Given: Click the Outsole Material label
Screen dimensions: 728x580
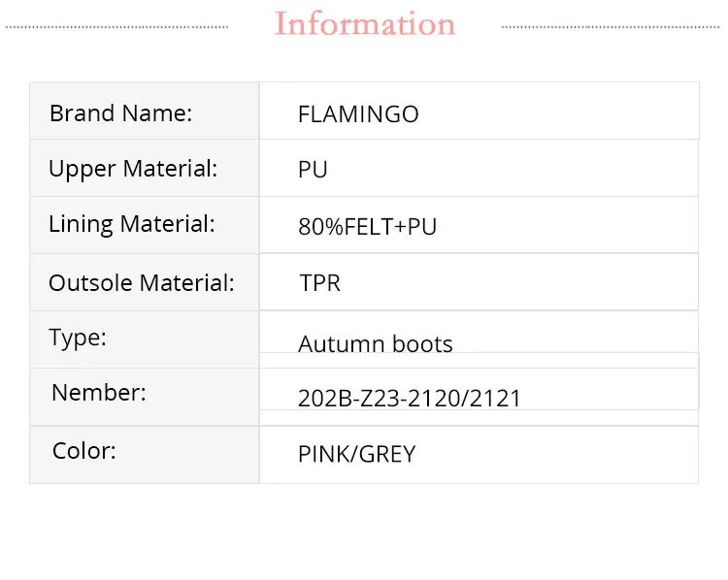Looking at the screenshot, I should click(142, 283).
